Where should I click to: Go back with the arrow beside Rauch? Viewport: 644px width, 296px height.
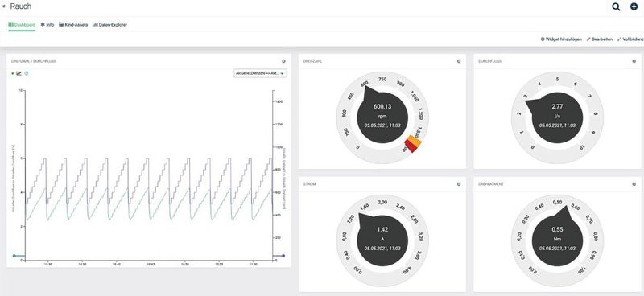(x=4, y=6)
